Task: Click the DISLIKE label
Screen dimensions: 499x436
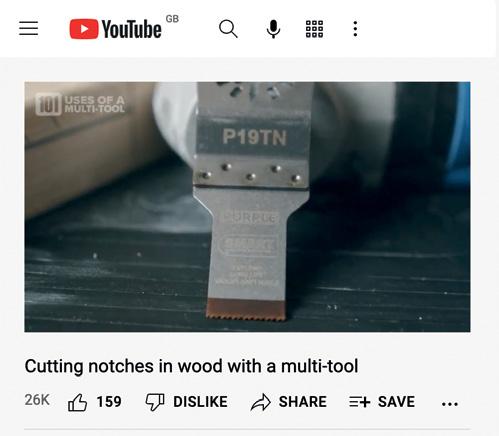Action: click(x=200, y=402)
